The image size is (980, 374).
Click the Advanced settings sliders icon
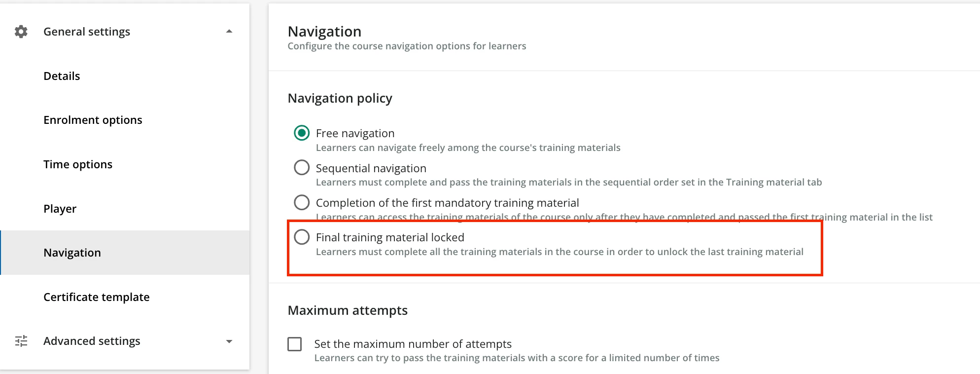21,341
